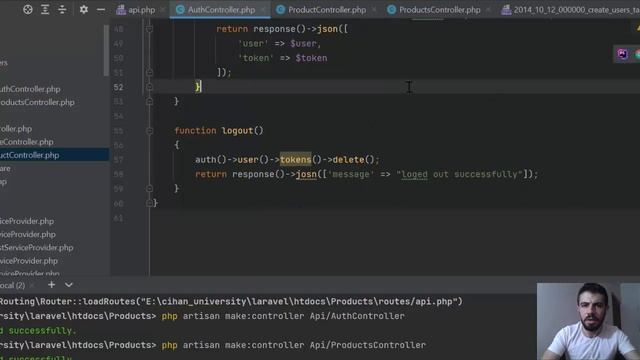This screenshot has width=640, height=360.
Task: Click the webcam video thumbnail
Action: (588, 321)
